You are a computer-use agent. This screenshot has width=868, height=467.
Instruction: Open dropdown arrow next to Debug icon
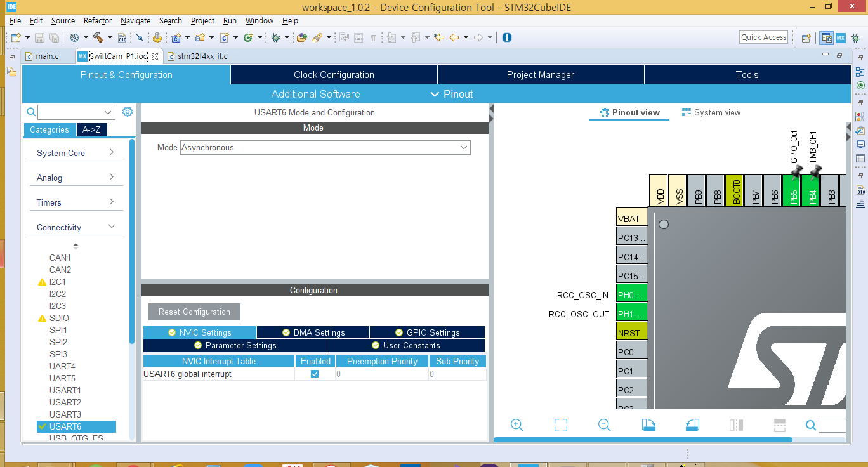tap(286, 37)
